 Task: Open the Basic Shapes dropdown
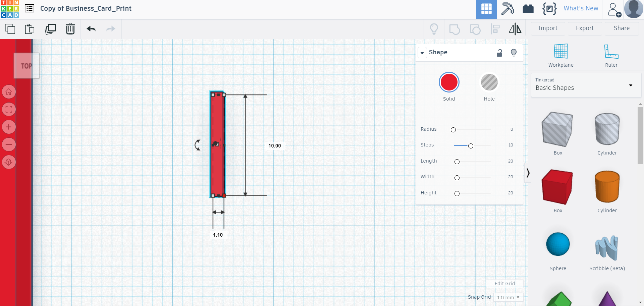586,85
